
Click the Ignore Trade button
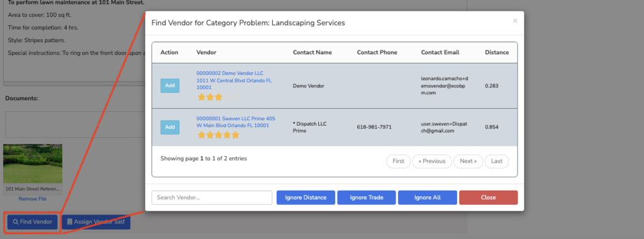(x=367, y=197)
